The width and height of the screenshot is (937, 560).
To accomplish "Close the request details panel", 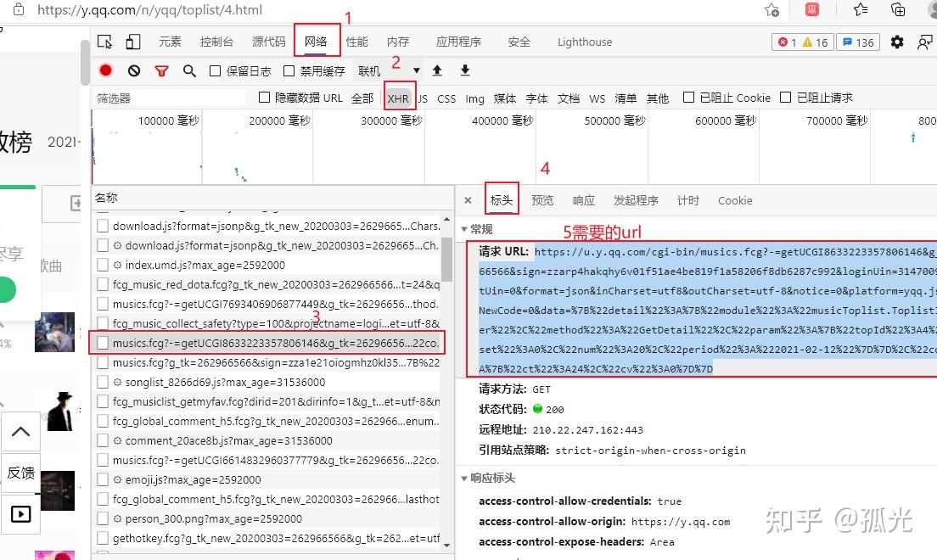I will pyautogui.click(x=468, y=200).
